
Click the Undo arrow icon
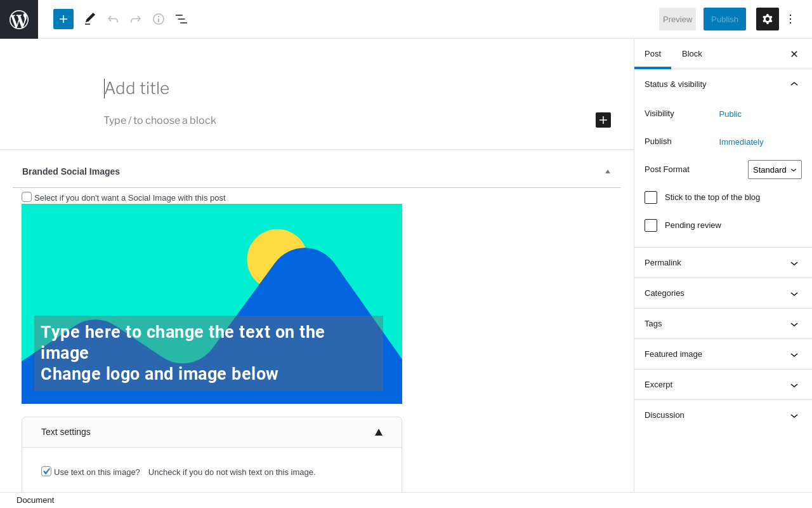113,19
